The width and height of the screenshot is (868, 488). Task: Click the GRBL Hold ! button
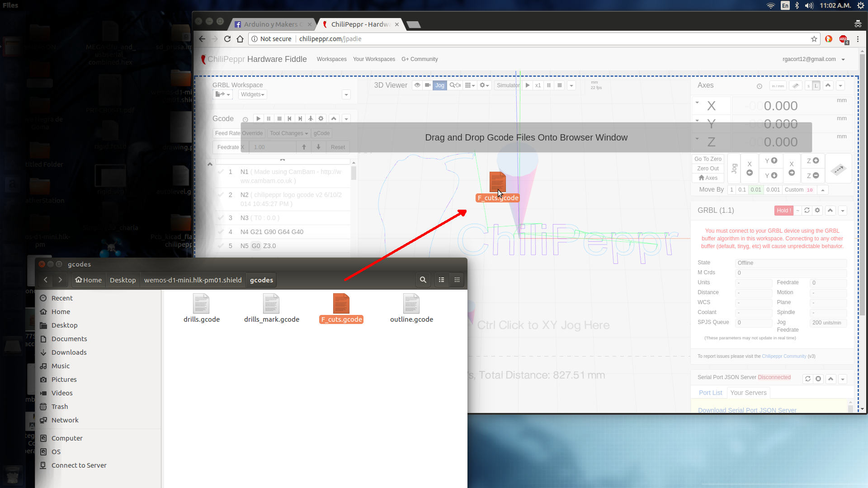pyautogui.click(x=784, y=211)
